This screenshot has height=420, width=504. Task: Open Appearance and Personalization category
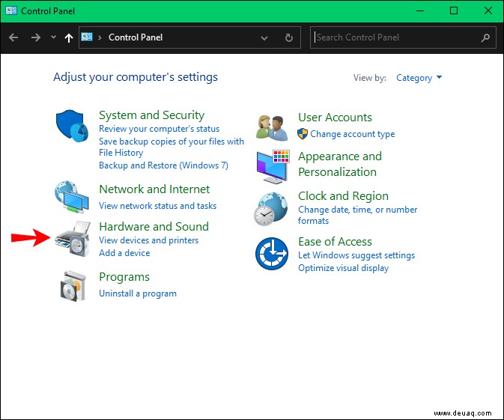[x=340, y=164]
